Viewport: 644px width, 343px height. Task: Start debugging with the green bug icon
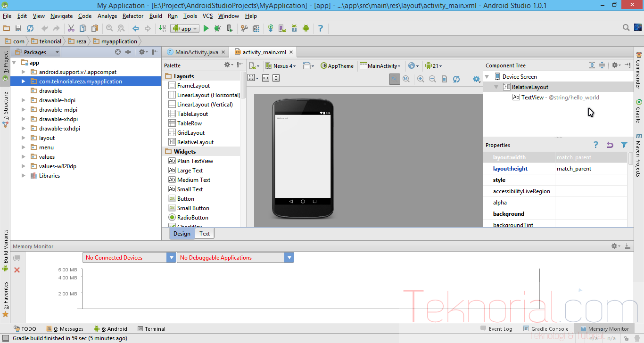pyautogui.click(x=217, y=29)
